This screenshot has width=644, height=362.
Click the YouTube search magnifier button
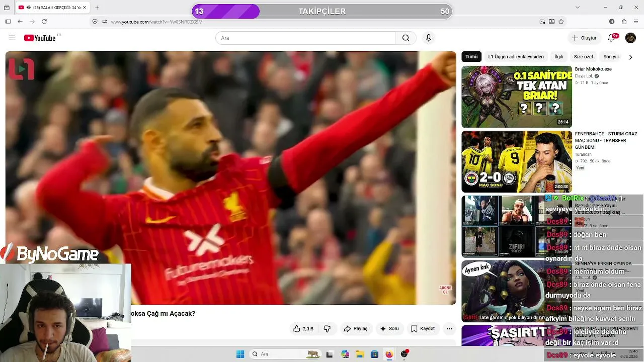406,38
